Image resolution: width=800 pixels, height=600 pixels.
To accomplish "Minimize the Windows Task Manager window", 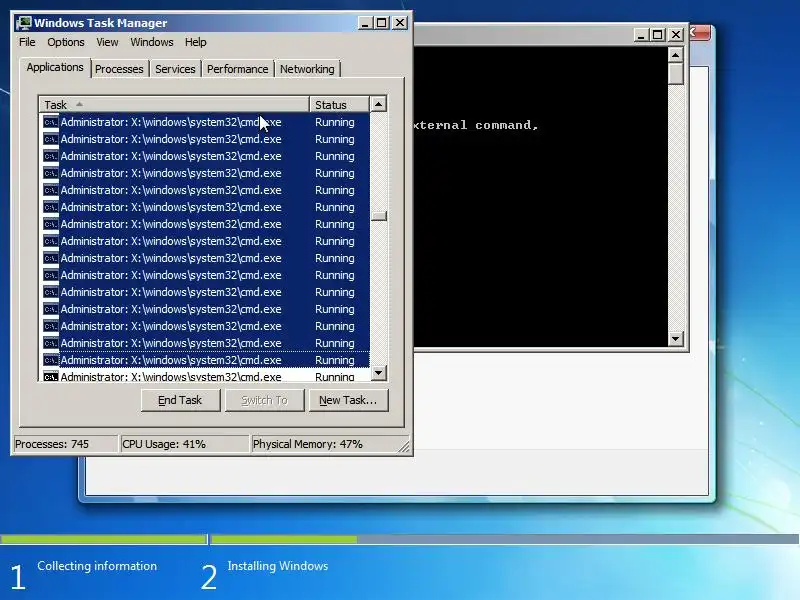I will (365, 23).
